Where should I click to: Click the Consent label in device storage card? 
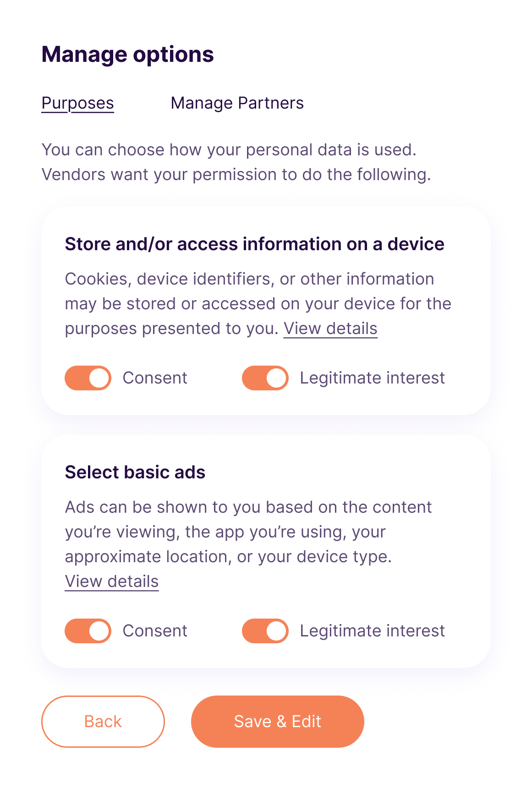(155, 378)
